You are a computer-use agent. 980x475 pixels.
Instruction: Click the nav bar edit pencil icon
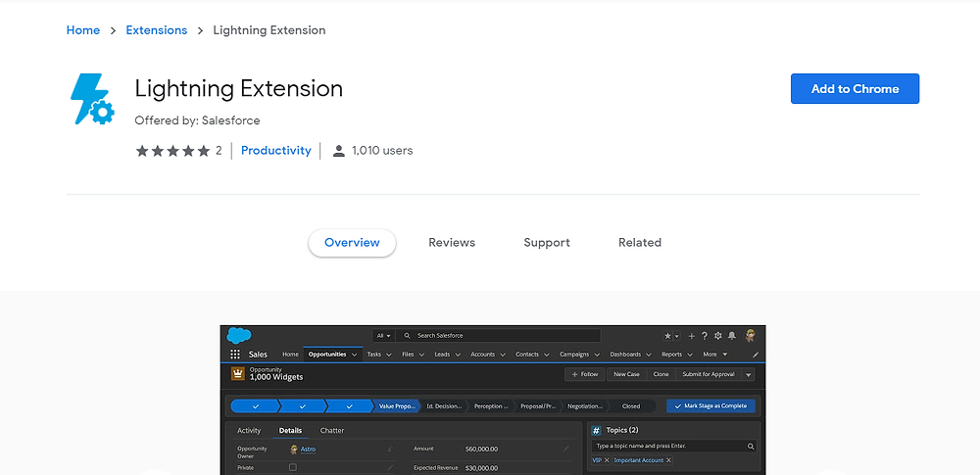click(755, 355)
